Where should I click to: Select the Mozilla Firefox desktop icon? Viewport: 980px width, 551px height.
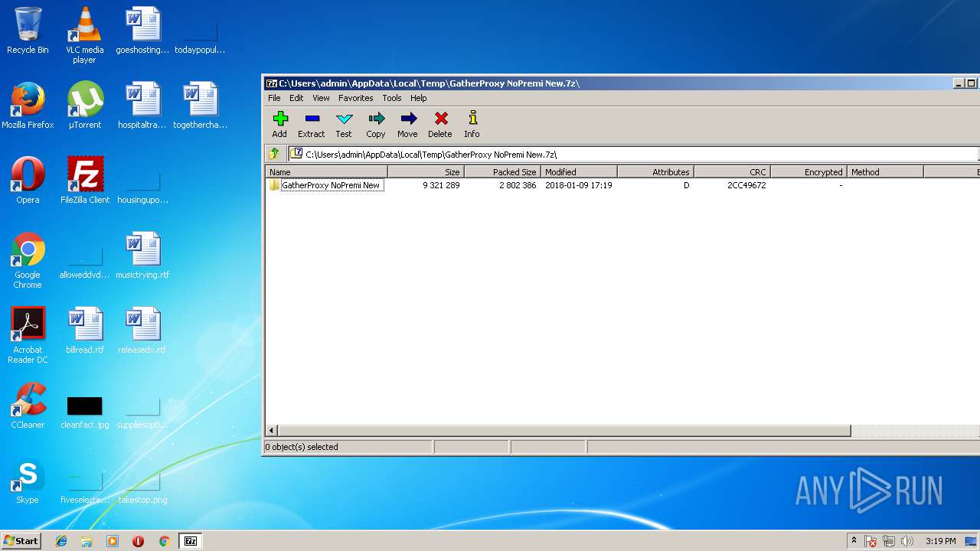[28, 106]
